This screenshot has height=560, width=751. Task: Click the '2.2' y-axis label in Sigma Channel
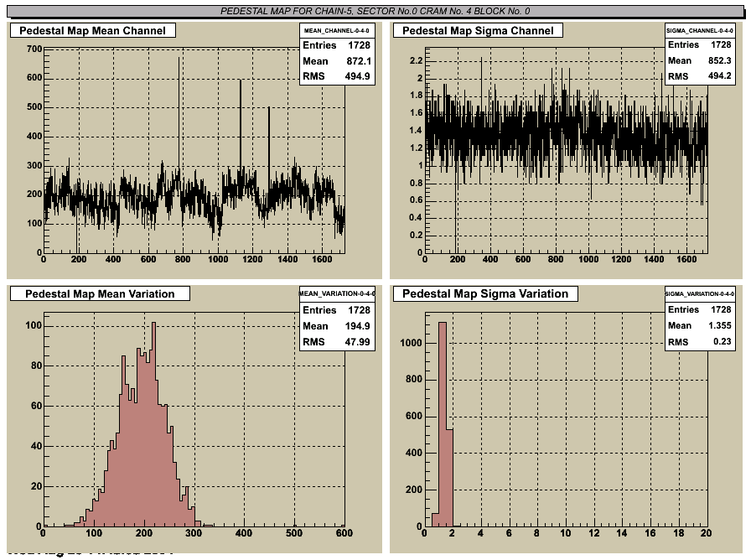click(x=417, y=61)
